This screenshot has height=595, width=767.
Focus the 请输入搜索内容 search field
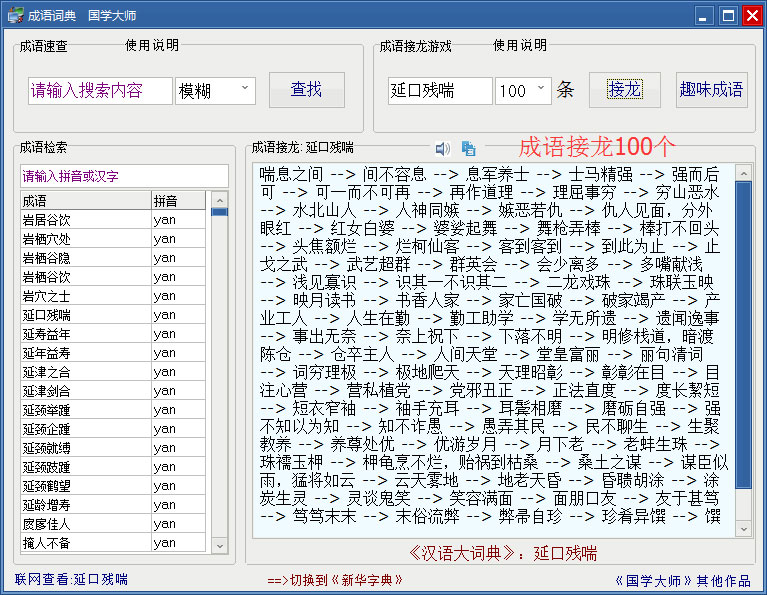[x=100, y=91]
